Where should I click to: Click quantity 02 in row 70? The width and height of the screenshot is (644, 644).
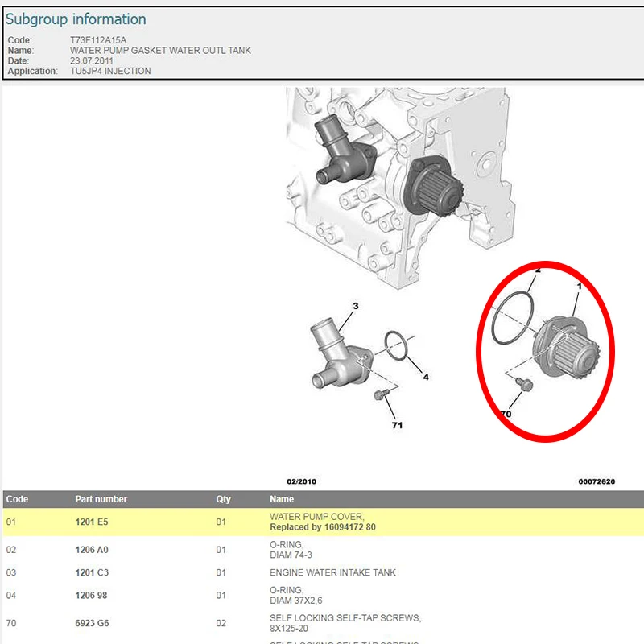point(221,623)
